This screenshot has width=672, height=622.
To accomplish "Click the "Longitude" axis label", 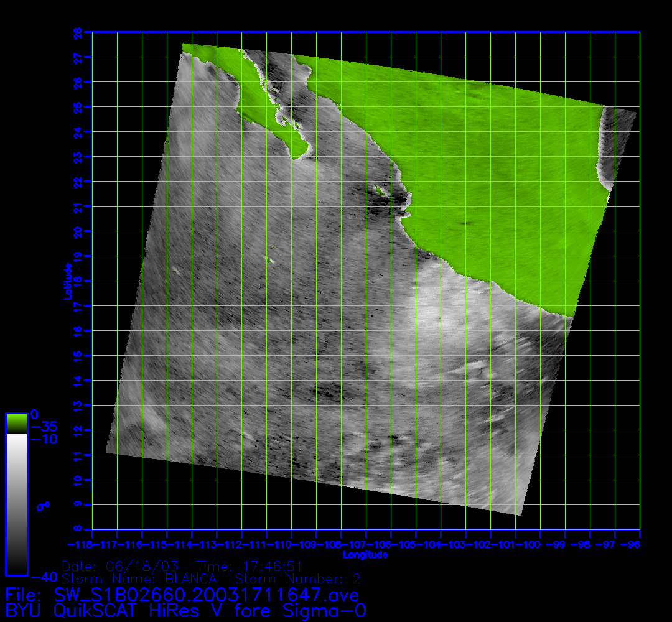I will coord(365,554).
